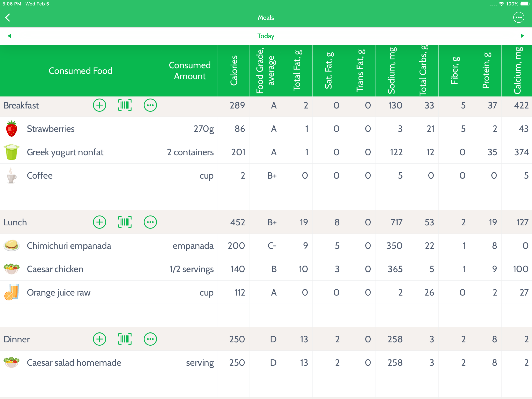
Task: Open the Meals page more options menu
Action: (x=519, y=18)
